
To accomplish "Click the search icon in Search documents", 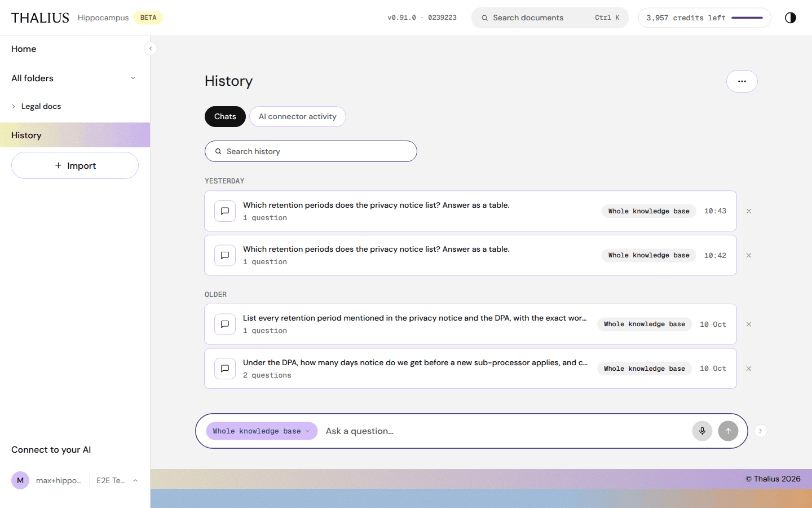I will pyautogui.click(x=484, y=18).
